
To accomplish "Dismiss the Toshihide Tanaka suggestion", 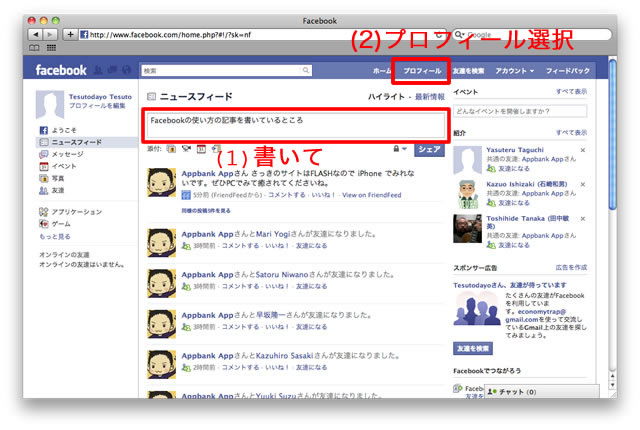I will point(583,219).
